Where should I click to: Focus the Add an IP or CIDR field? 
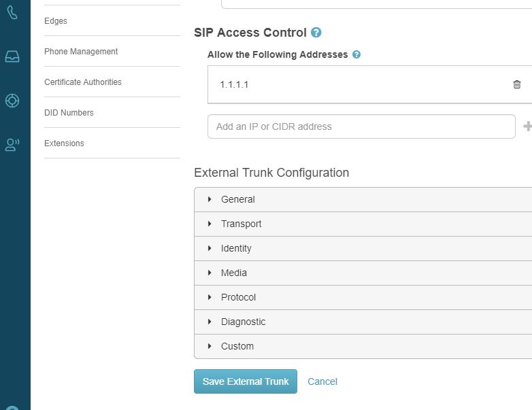click(361, 126)
